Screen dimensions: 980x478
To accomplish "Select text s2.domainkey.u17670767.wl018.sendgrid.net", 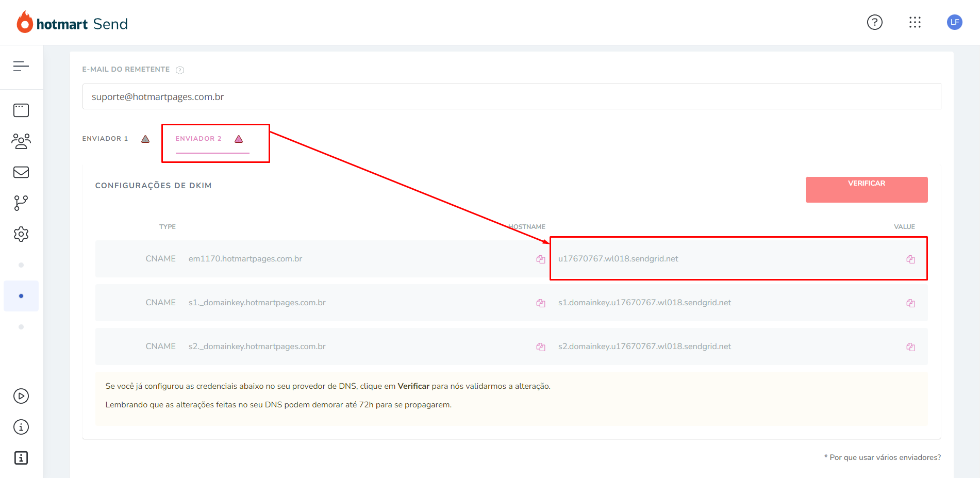I will pos(644,347).
